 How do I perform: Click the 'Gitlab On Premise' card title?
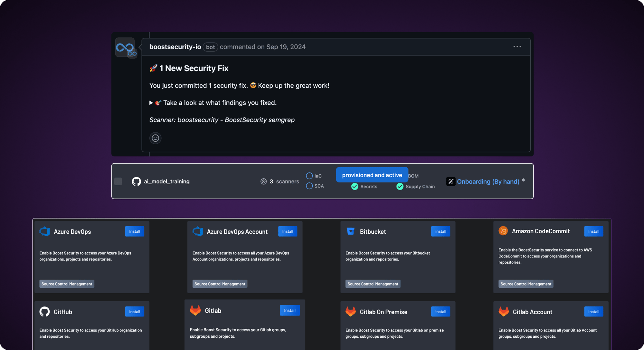click(x=384, y=312)
